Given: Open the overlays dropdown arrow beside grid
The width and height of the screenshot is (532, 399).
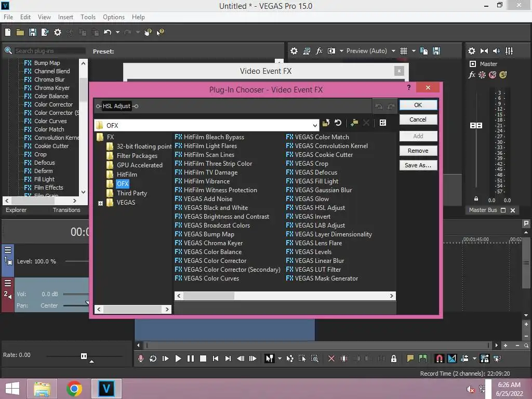Looking at the screenshot, I should point(414,51).
